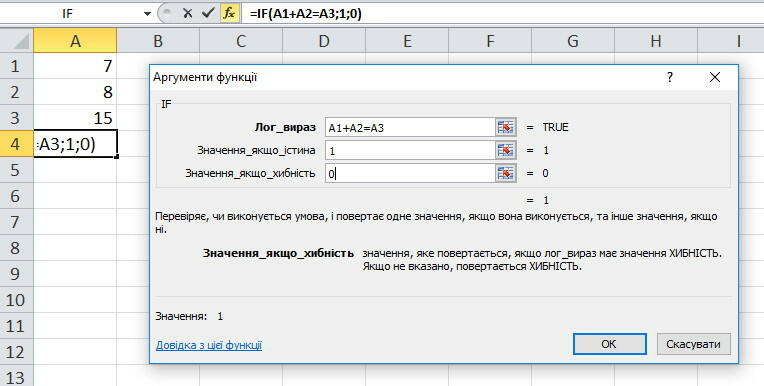
Task: Click range selector icon for Значення_якщо_хибність
Action: pos(506,174)
